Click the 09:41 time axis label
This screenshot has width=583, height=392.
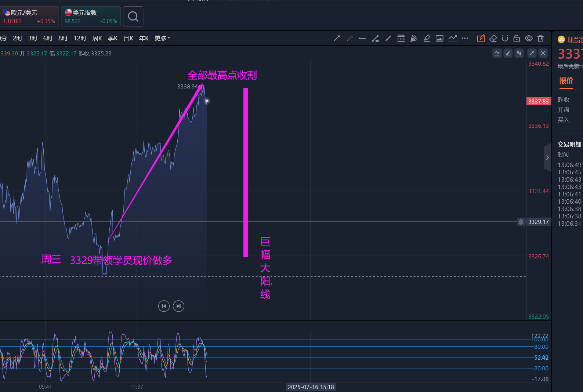click(45, 387)
